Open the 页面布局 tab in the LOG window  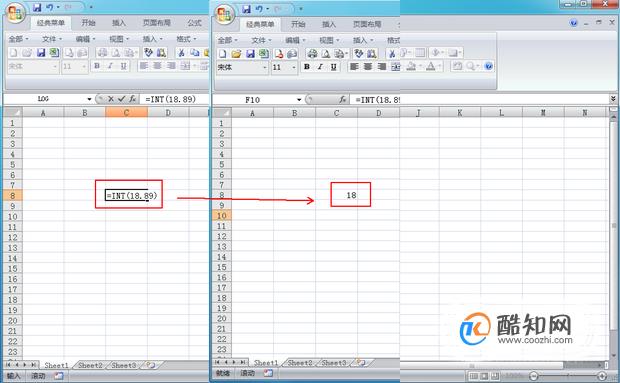(x=157, y=23)
